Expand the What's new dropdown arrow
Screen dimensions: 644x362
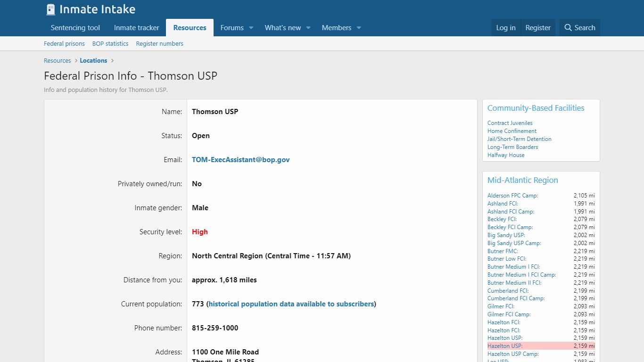308,28
